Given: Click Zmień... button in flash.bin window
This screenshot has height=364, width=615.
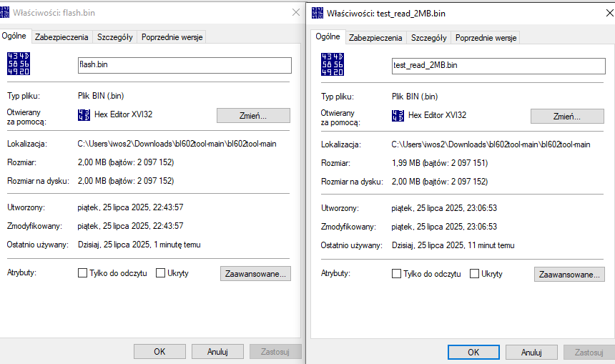Looking at the screenshot, I should [x=253, y=116].
